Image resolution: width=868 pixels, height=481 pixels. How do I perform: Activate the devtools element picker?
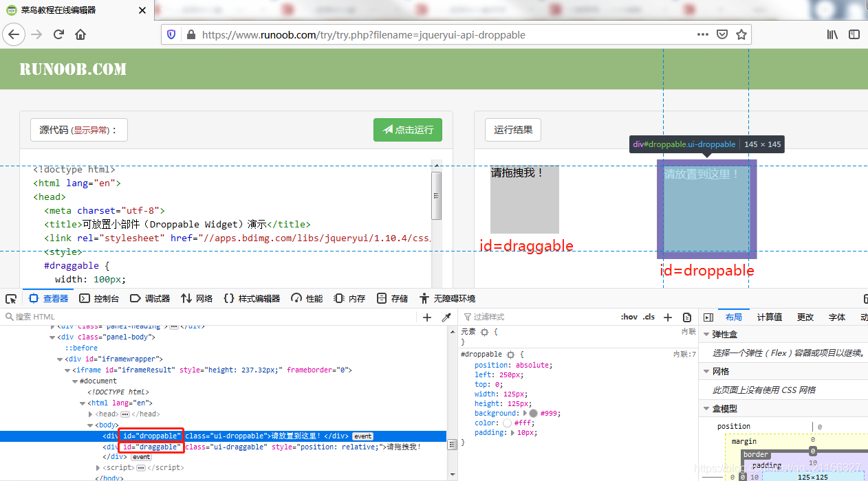pyautogui.click(x=11, y=298)
